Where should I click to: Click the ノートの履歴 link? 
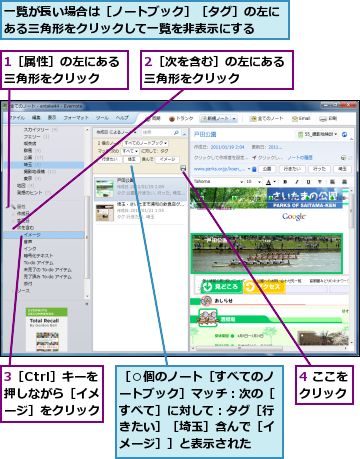pos(300,158)
